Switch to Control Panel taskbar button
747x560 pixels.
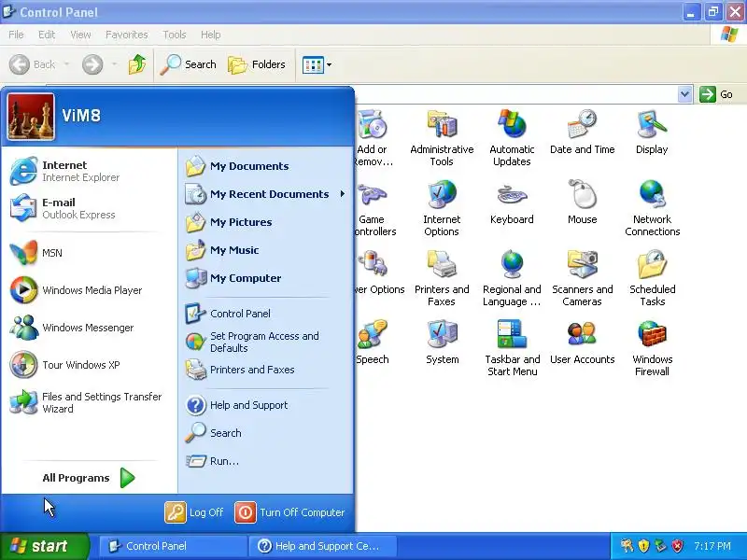[173, 546]
